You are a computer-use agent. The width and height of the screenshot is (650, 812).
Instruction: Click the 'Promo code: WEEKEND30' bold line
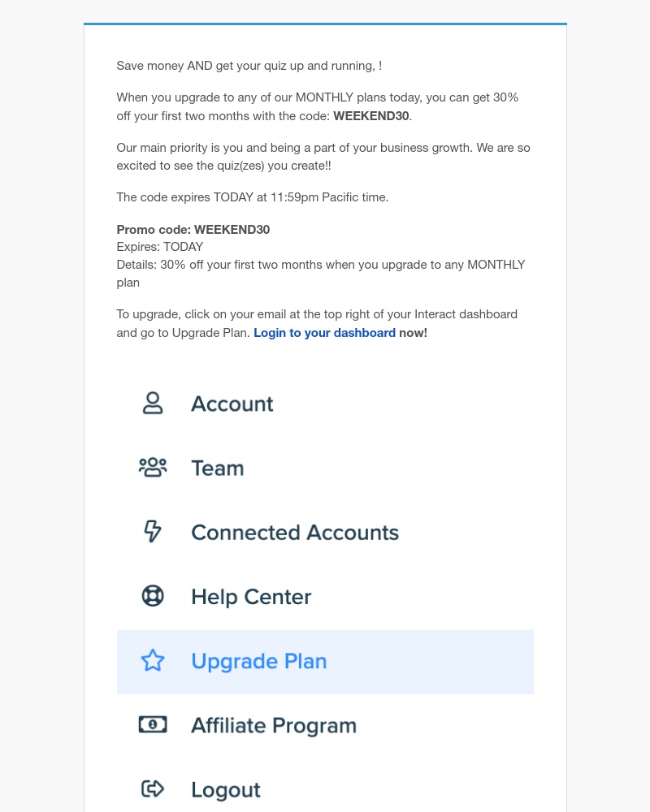(x=193, y=230)
